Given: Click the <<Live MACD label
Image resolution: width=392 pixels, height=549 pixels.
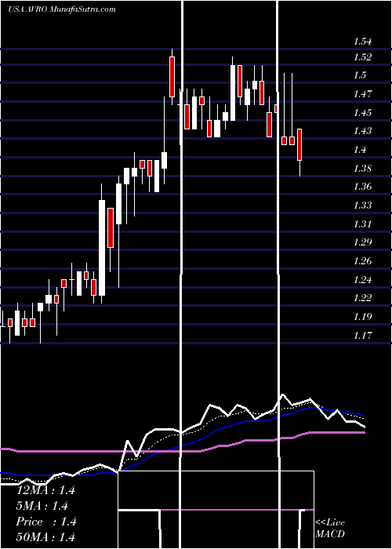Looking at the screenshot, I should tap(330, 529).
